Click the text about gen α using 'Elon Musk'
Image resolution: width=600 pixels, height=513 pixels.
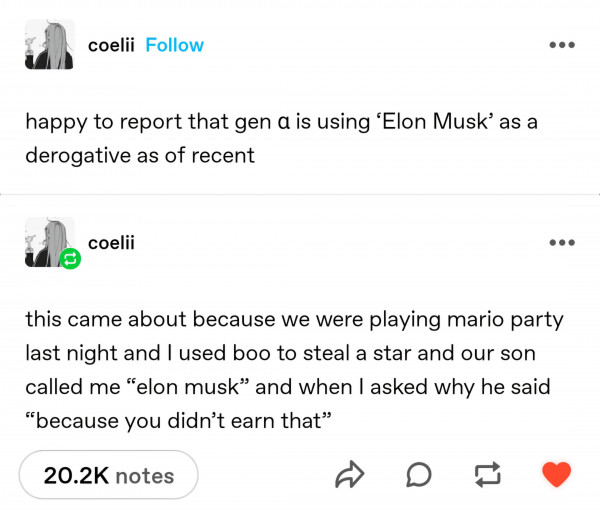tap(282, 138)
